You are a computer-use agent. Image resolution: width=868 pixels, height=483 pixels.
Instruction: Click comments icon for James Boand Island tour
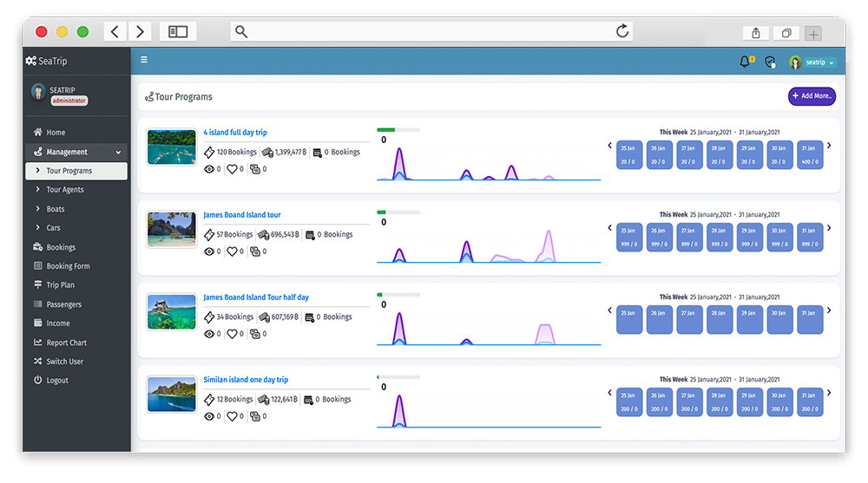coord(254,251)
